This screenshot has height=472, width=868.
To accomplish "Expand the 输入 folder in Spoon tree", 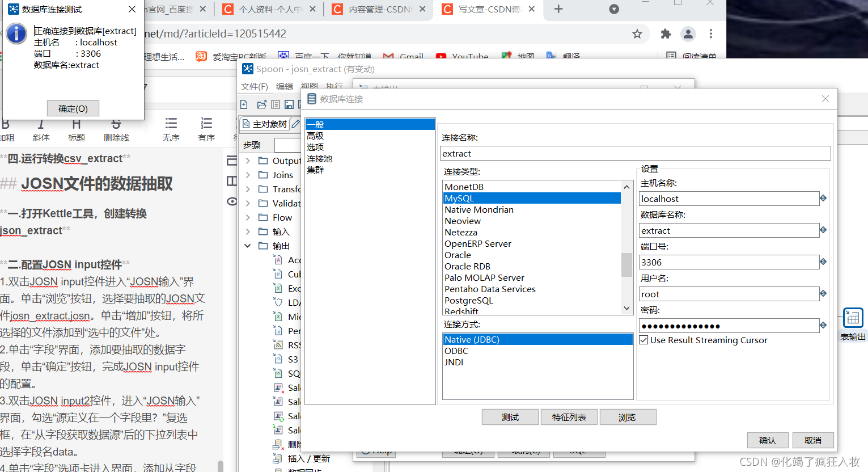I will coord(248,231).
